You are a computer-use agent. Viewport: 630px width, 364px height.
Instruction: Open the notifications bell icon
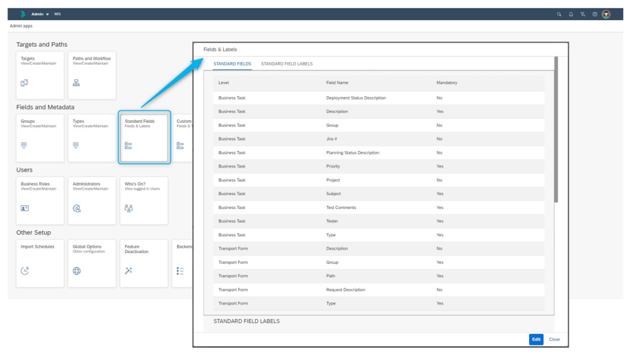pos(571,14)
